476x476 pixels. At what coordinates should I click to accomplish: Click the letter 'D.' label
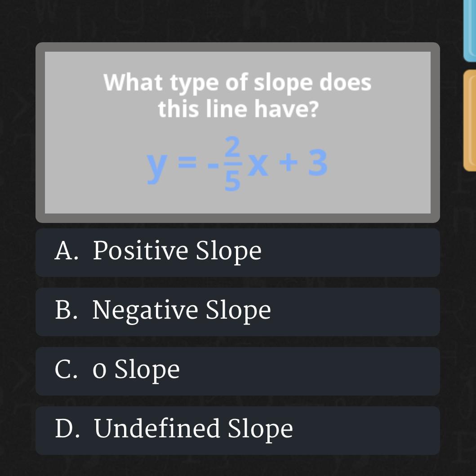(67, 428)
